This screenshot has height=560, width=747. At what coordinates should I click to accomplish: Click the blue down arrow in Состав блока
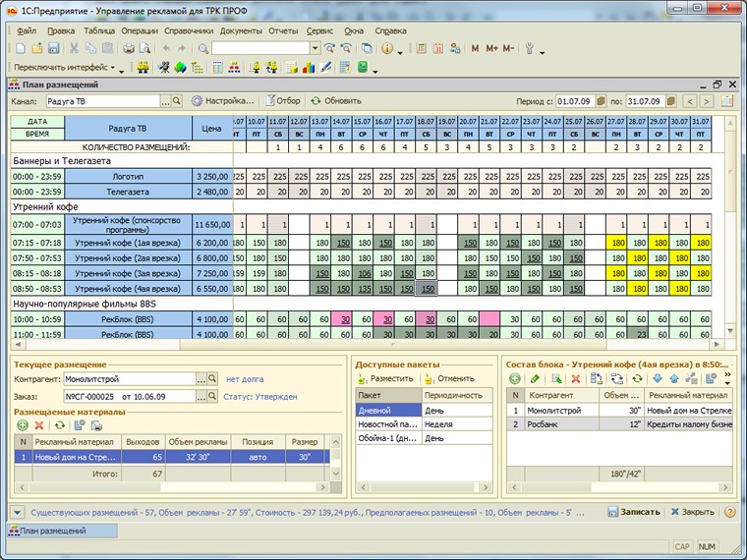[x=658, y=378]
